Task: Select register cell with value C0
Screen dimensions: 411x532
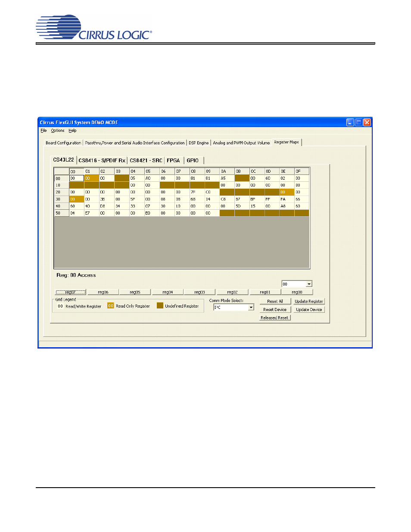Action: 212,192
